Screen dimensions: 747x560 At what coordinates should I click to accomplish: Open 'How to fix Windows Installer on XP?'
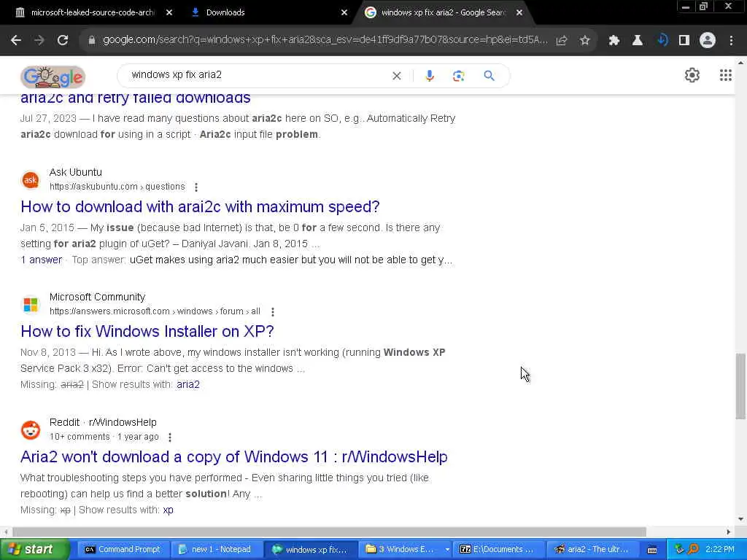pyautogui.click(x=147, y=332)
